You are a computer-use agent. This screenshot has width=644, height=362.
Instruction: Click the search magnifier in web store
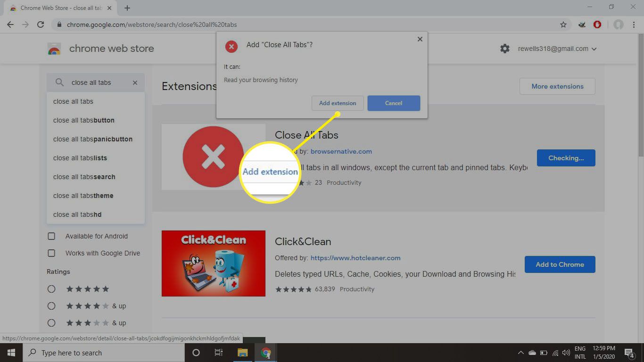tap(59, 82)
